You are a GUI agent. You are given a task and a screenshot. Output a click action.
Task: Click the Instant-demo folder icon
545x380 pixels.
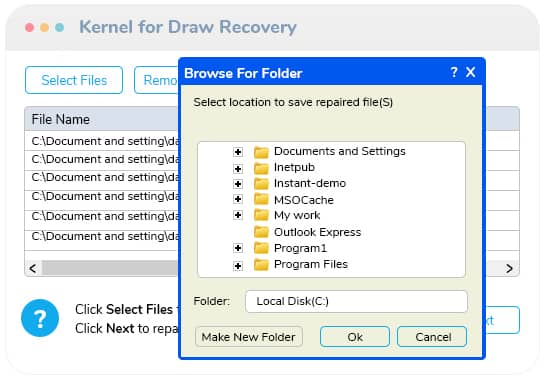[261, 184]
